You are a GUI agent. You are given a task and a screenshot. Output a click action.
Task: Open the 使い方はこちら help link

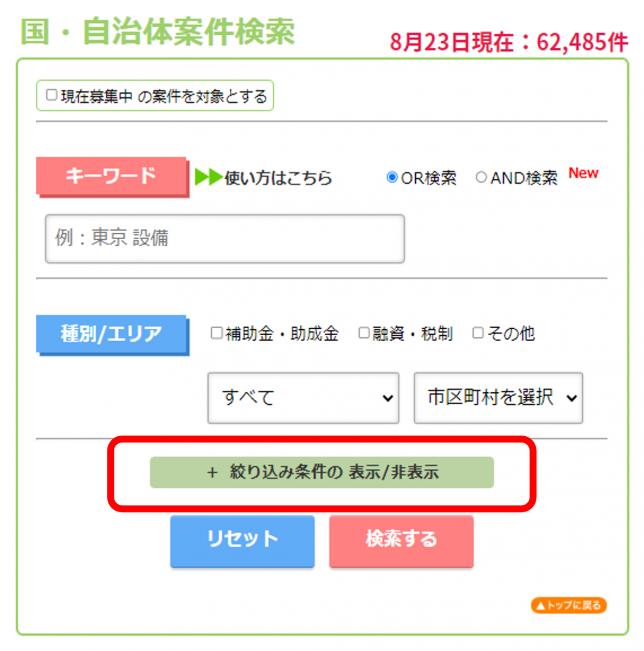click(x=276, y=178)
